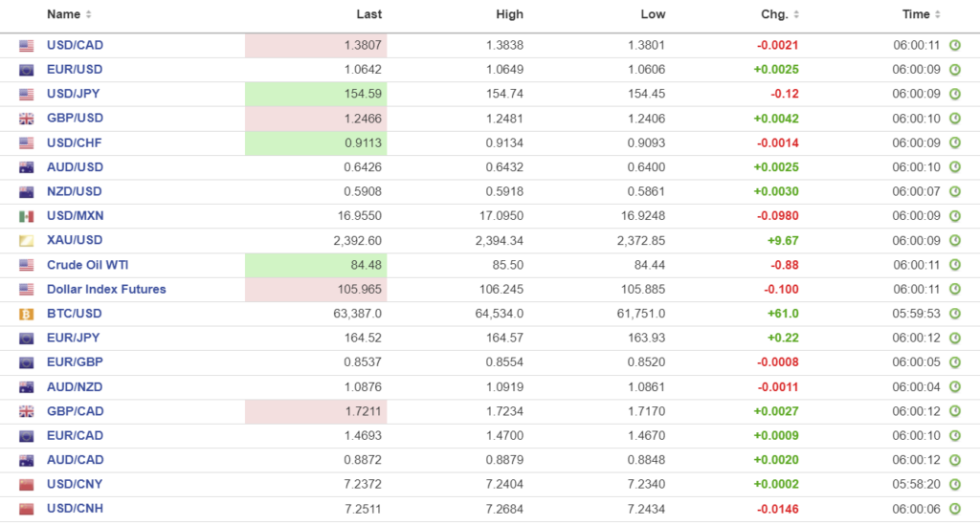This screenshot has width=980, height=525.
Task: Open the EUR/GBP pair link
Action: (x=75, y=362)
